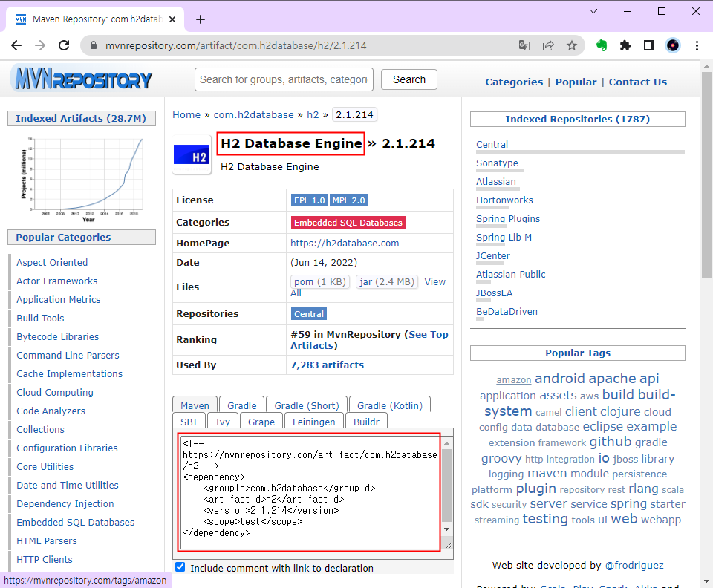Switch to the SBT tab
Image resolution: width=713 pixels, height=588 pixels.
189,421
